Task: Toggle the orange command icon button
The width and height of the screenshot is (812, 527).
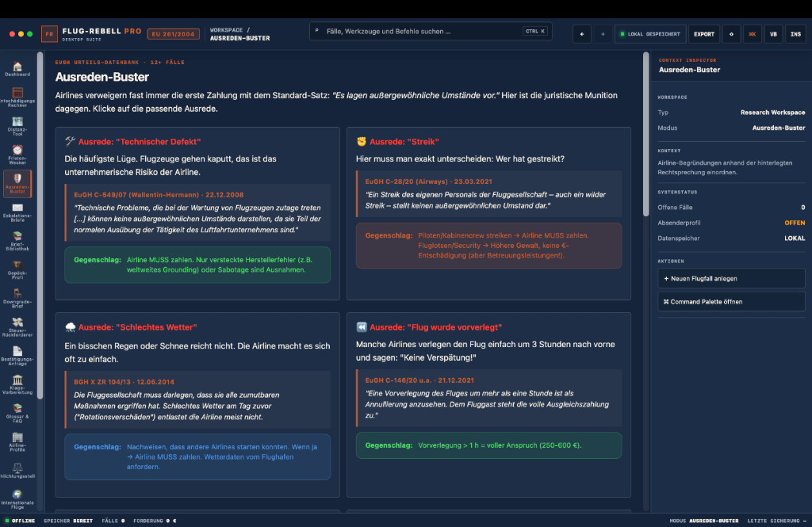Action: click(752, 34)
